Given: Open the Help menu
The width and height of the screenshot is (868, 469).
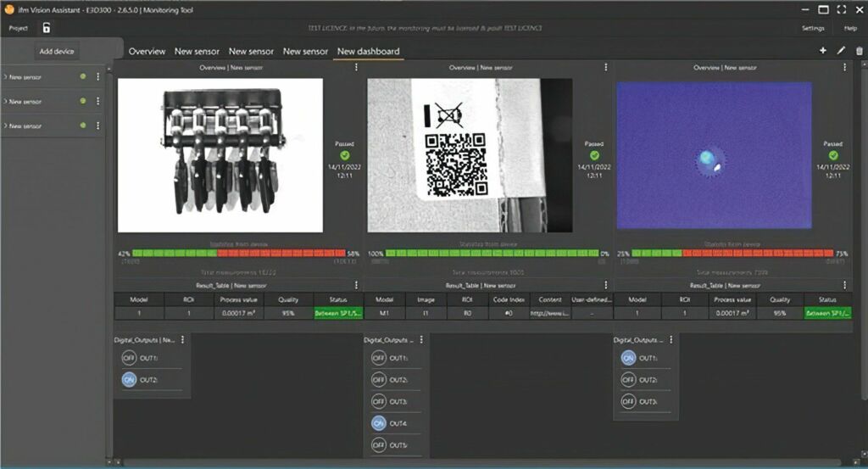Looking at the screenshot, I should pyautogui.click(x=850, y=28).
